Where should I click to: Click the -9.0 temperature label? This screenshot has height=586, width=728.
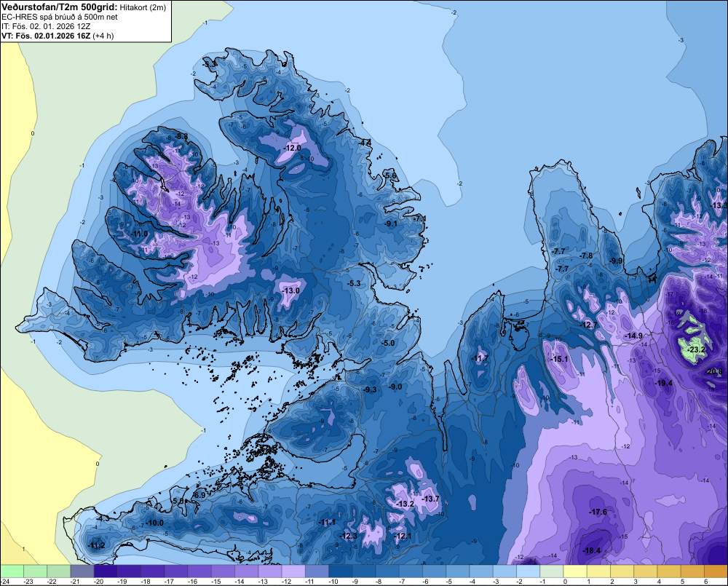point(395,387)
